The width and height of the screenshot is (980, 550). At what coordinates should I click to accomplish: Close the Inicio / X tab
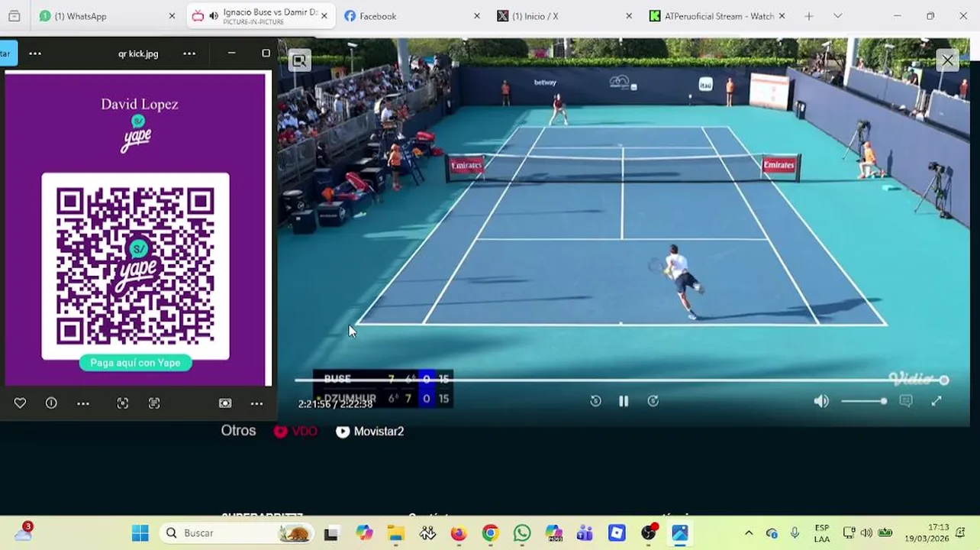point(630,16)
